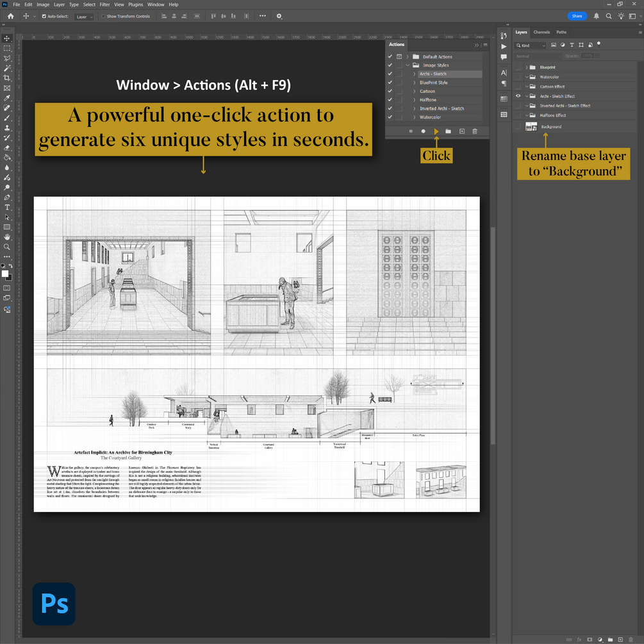Open the Character panel icon in the dock
Image resolution: width=644 pixels, height=644 pixels.
point(504,72)
